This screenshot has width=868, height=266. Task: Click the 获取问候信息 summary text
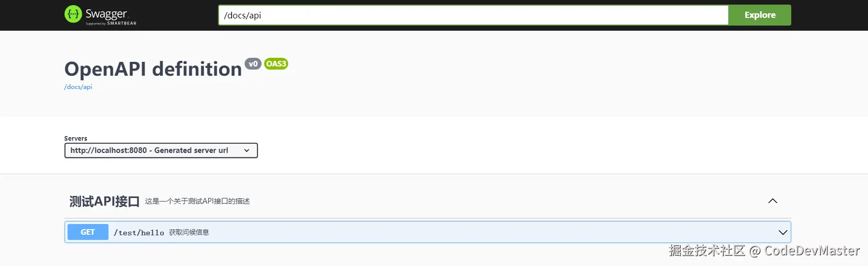point(189,232)
